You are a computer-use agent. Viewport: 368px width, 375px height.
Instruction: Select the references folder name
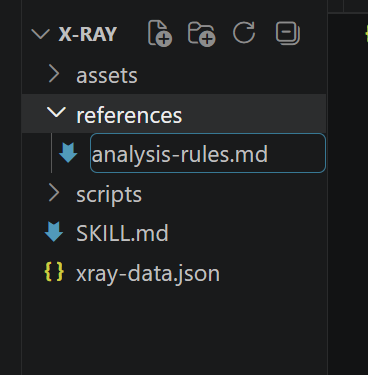(129, 115)
